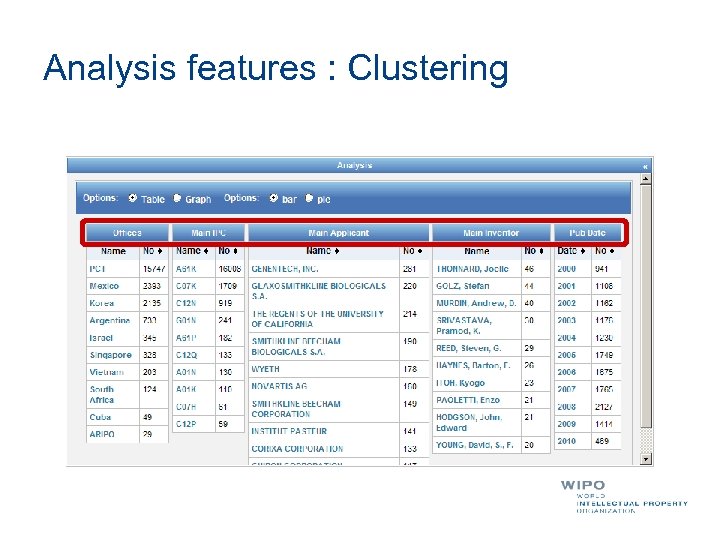The width and height of the screenshot is (720, 540).
Task: Select publication year 2000
Action: (566, 269)
